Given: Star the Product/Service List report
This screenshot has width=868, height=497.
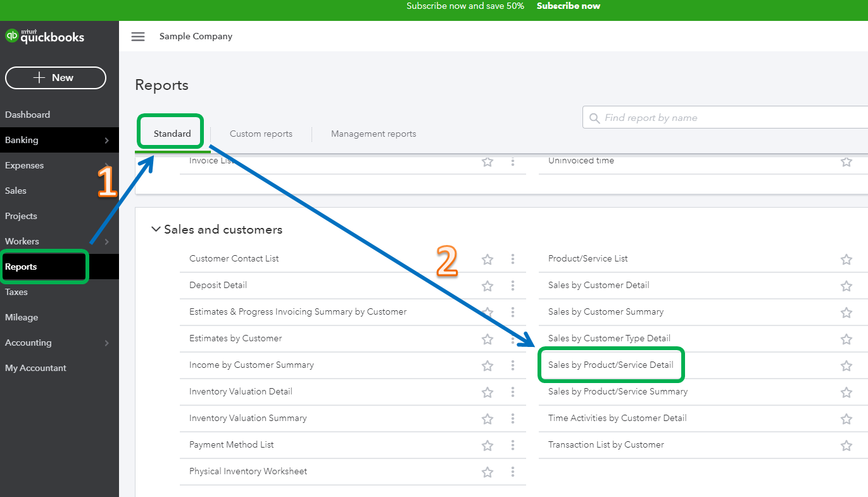Looking at the screenshot, I should click(846, 259).
